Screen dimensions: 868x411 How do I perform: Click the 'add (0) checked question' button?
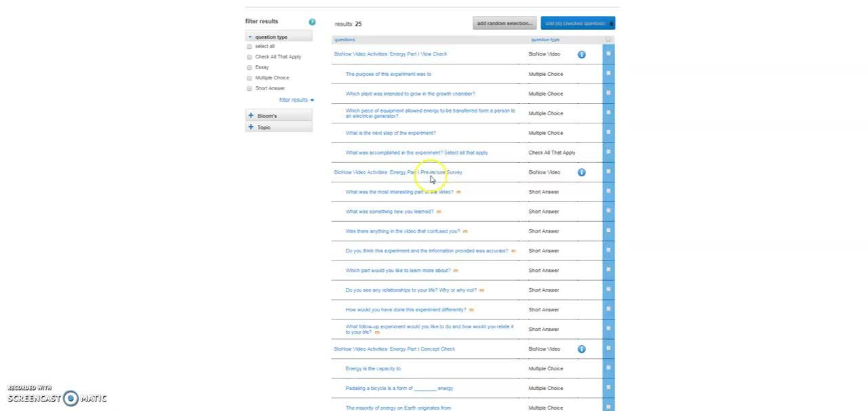(578, 24)
